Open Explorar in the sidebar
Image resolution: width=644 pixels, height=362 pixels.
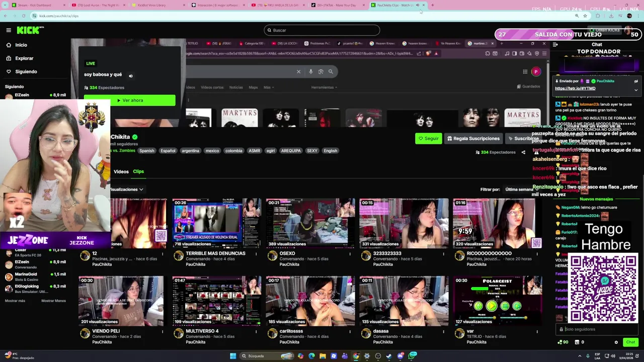[x=24, y=58]
